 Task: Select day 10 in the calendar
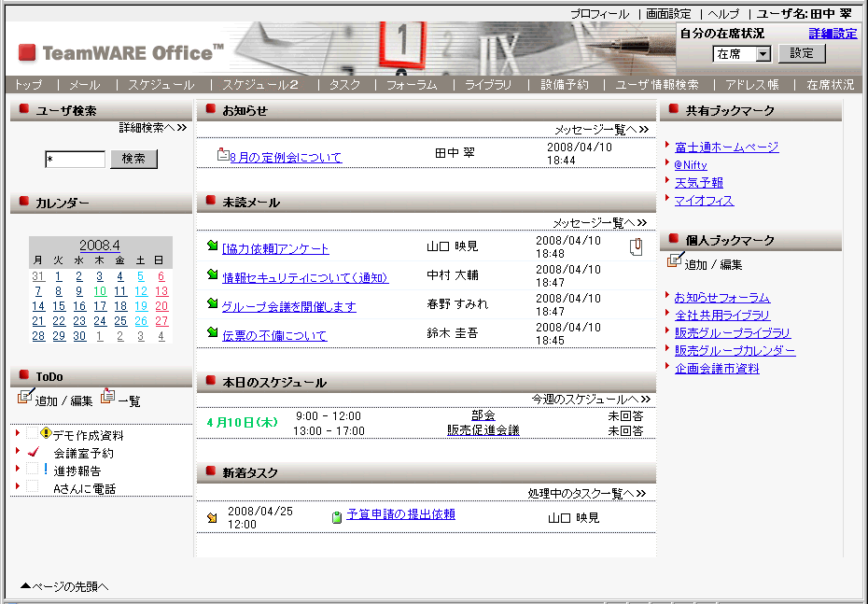pos(100,291)
